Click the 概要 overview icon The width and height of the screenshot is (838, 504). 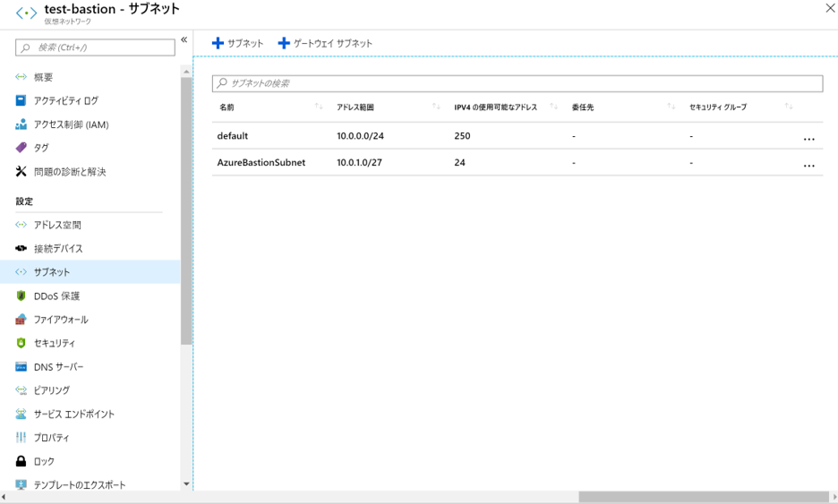(21, 77)
